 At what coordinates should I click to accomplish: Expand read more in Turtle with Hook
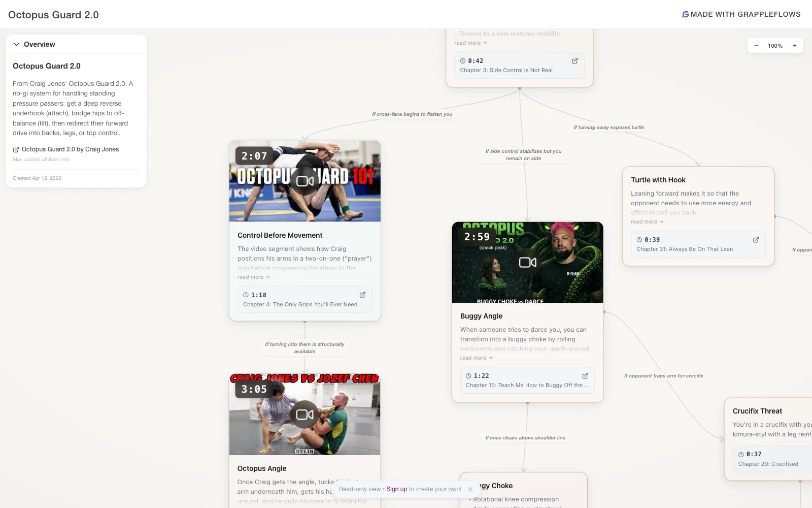tap(647, 221)
